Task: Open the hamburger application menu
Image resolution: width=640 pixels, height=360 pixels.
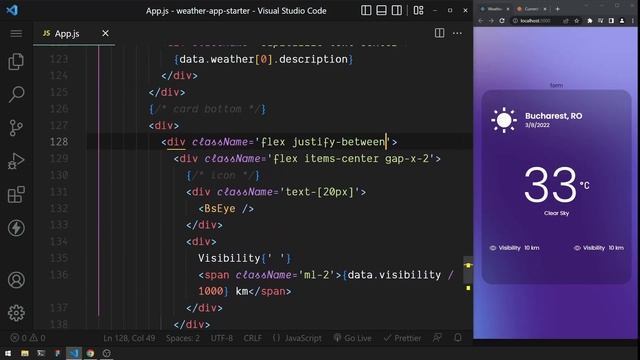Action: [16, 33]
